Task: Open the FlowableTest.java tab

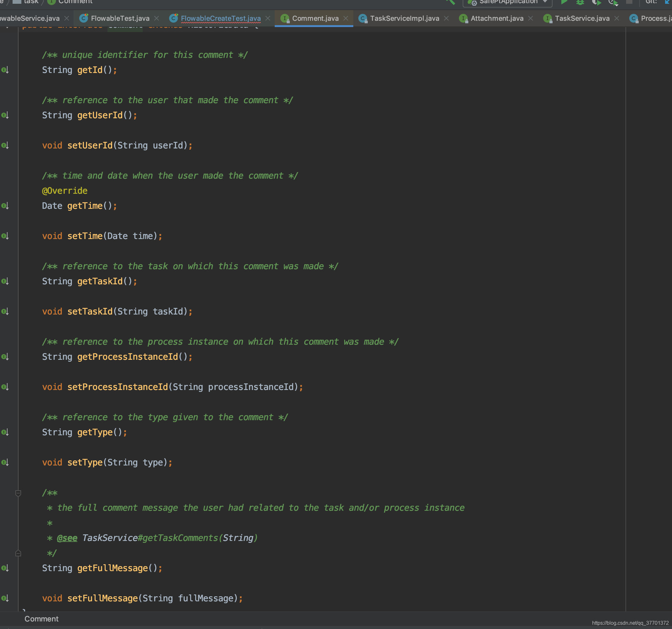Action: tap(120, 18)
